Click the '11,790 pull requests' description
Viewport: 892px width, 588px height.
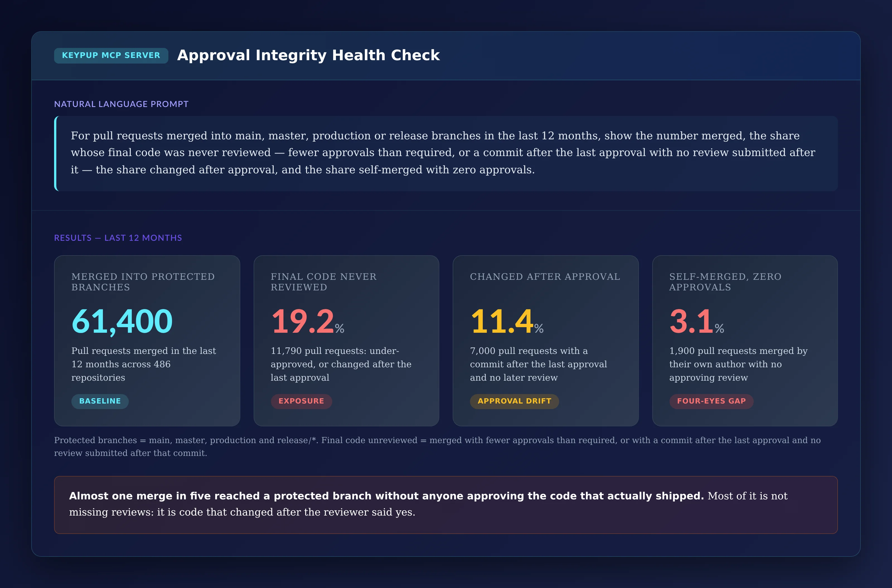point(341,364)
